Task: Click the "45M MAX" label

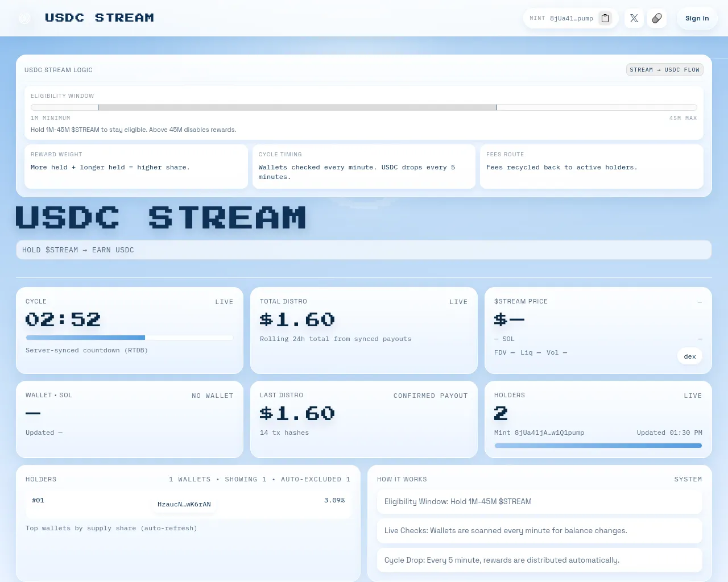Action: coord(683,118)
